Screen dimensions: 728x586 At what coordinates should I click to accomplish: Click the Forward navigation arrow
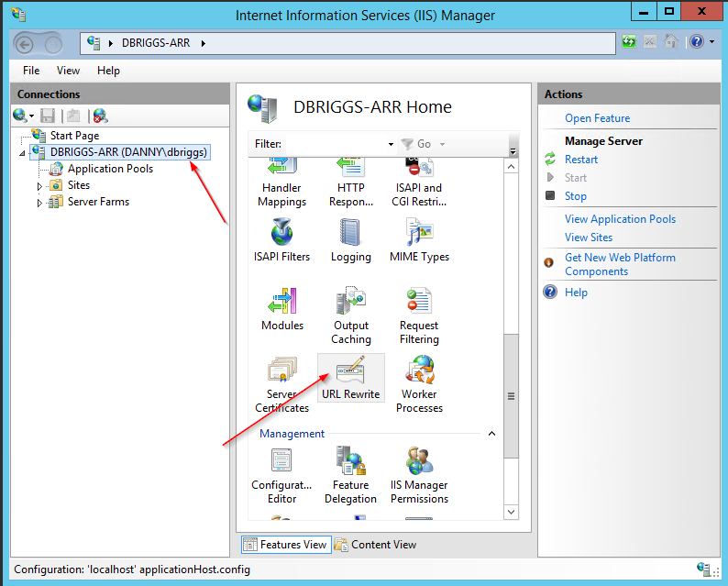[53, 45]
